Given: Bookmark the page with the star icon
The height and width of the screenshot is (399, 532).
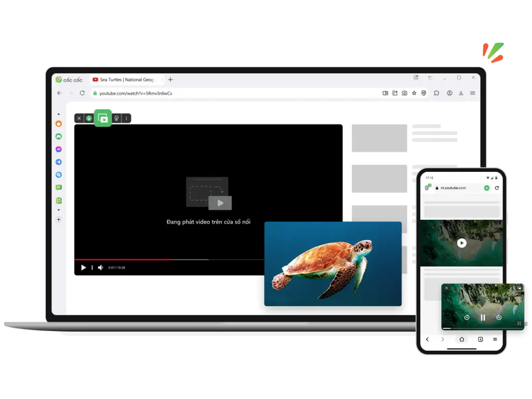Looking at the screenshot, I should click(414, 93).
